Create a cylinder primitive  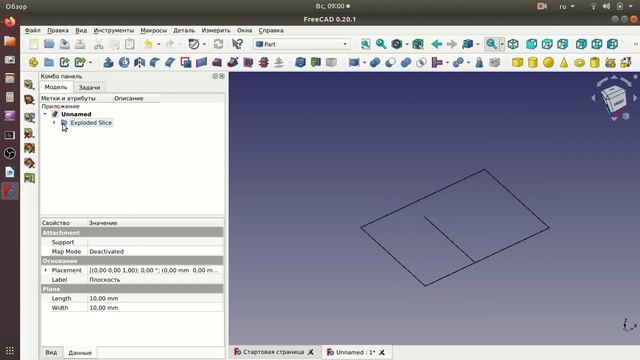[x=533, y=62]
